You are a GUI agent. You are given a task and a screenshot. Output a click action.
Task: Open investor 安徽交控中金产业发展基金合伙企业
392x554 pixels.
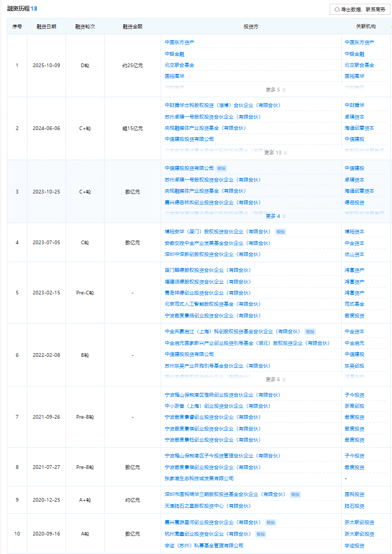coord(218,243)
